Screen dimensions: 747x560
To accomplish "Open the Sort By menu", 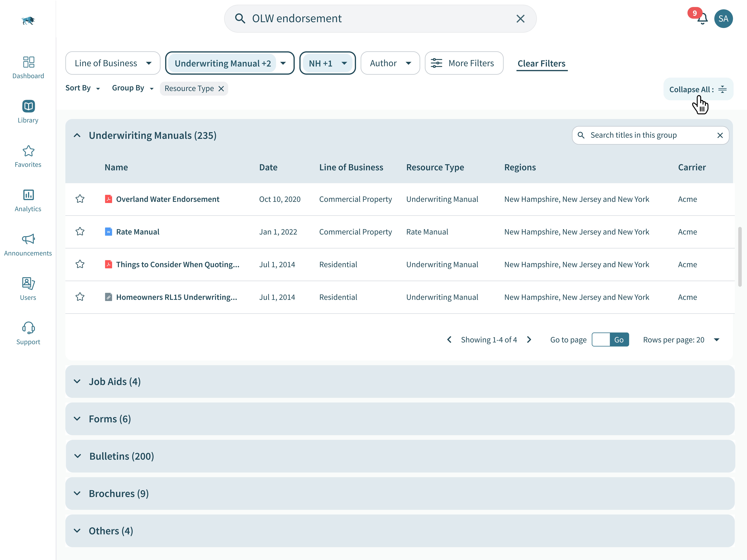I will pyautogui.click(x=83, y=88).
